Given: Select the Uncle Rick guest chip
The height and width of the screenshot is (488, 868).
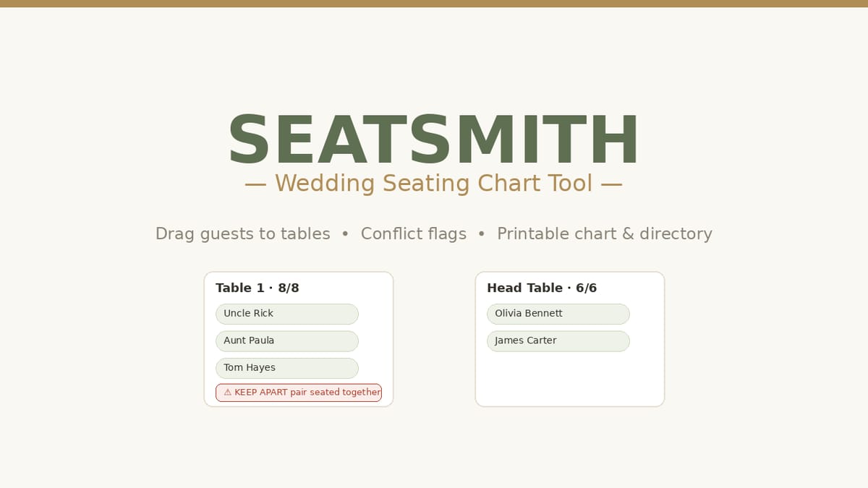Looking at the screenshot, I should pyautogui.click(x=286, y=314).
